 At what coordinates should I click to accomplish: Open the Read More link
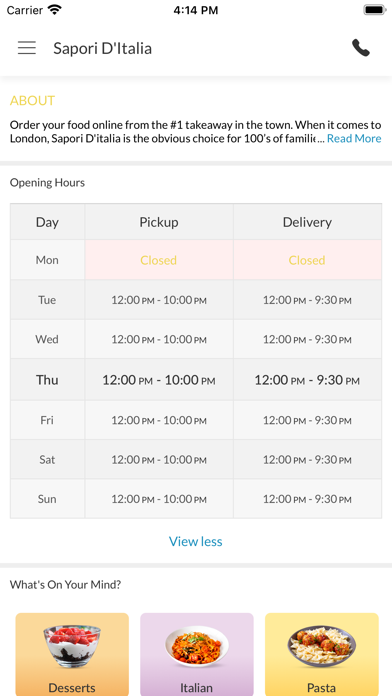(x=354, y=138)
